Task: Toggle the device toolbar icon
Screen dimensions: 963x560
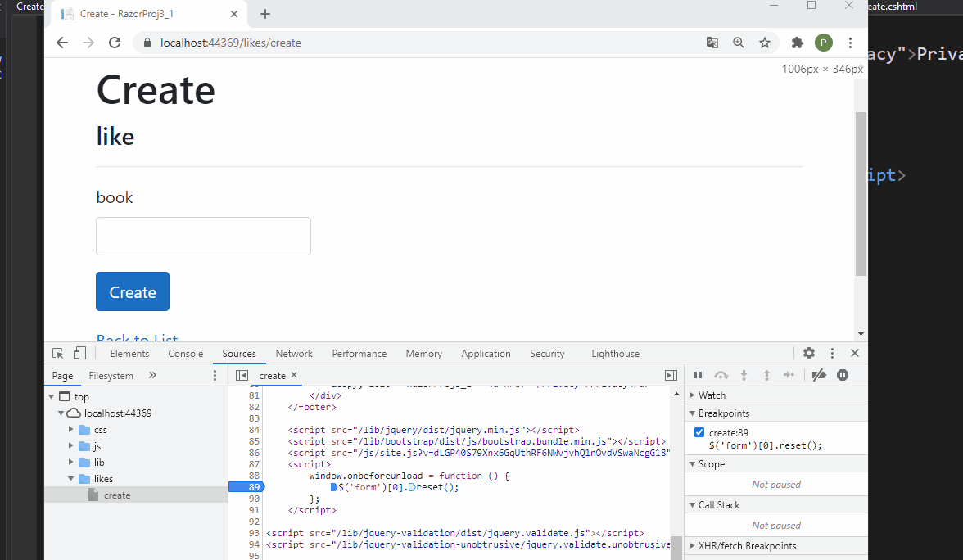Action: pos(79,352)
